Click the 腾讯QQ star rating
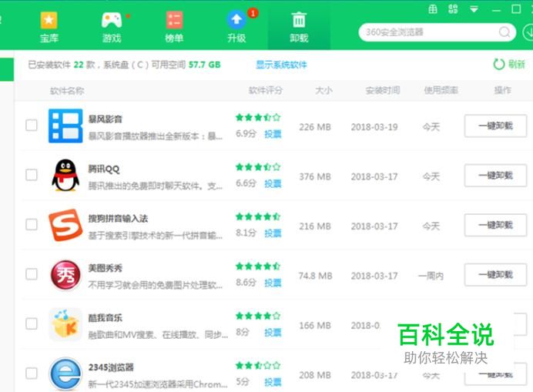The width and height of the screenshot is (533, 392). tap(258, 167)
